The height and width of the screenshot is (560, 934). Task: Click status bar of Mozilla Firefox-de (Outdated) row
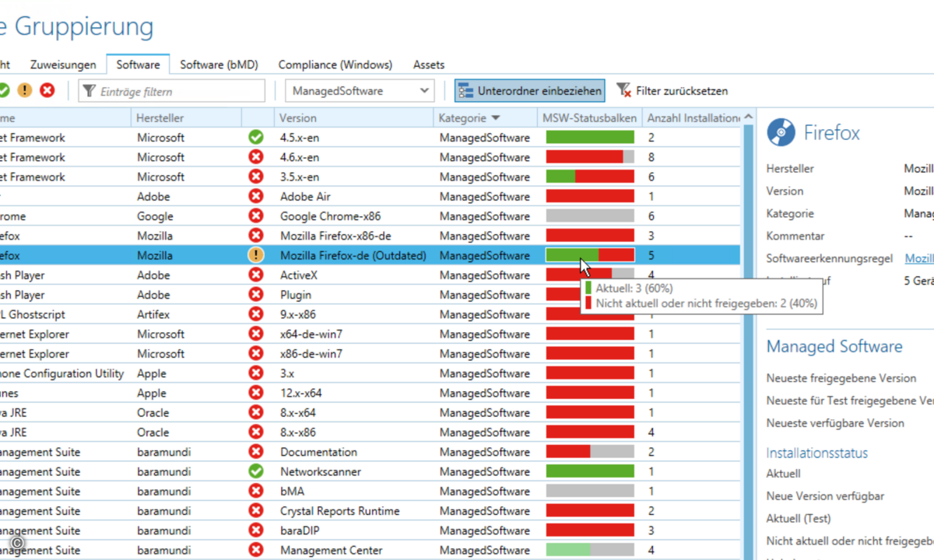tap(591, 255)
